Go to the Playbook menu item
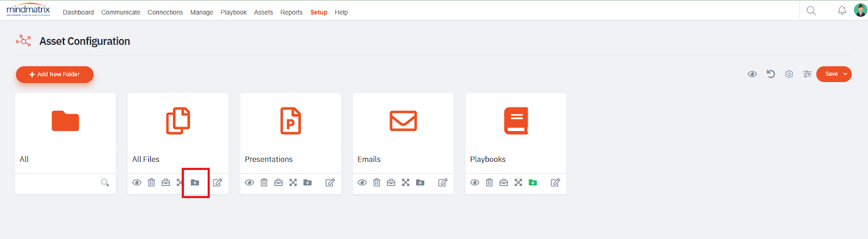 pos(233,12)
